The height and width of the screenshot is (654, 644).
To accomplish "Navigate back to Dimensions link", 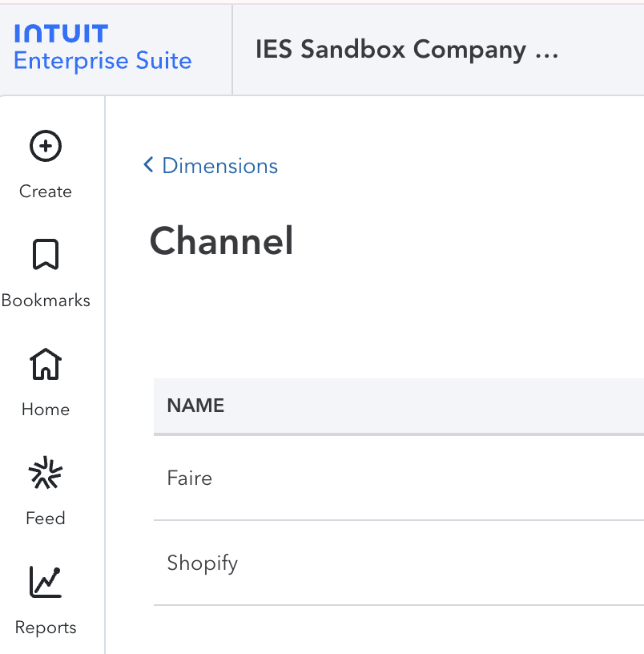I will point(219,166).
